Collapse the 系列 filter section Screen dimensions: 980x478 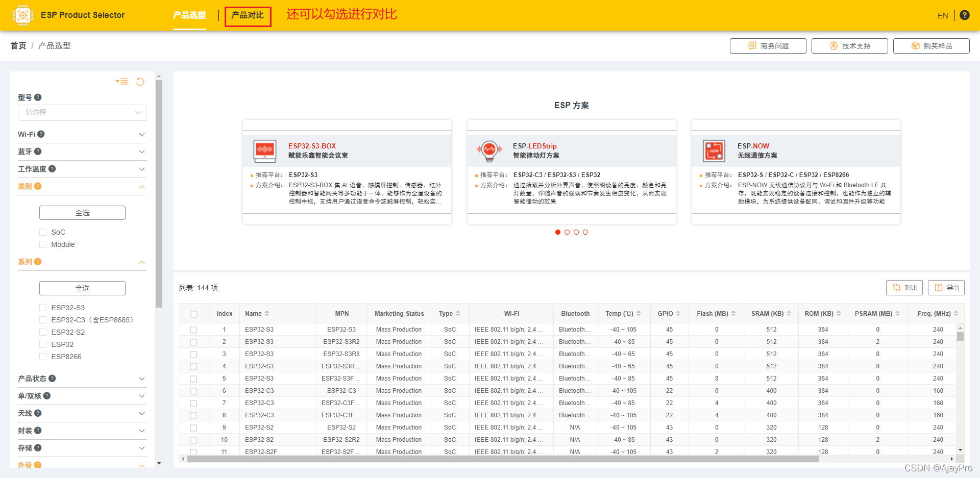tap(142, 262)
